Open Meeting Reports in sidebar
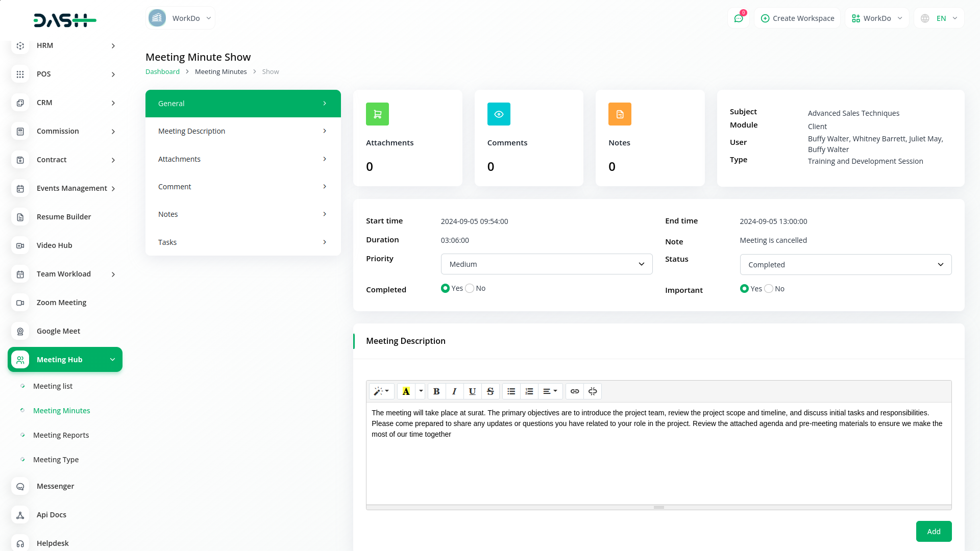Viewport: 980px width, 551px height. 61,435
